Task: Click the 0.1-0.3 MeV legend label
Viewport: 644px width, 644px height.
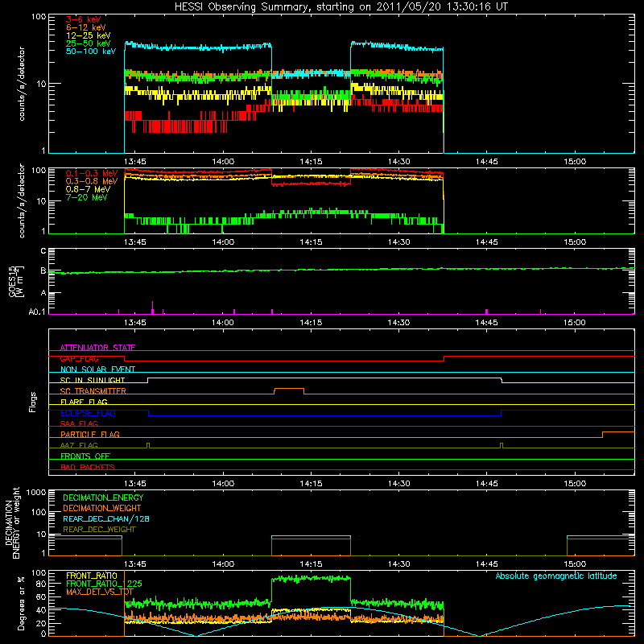Action: [x=92, y=173]
